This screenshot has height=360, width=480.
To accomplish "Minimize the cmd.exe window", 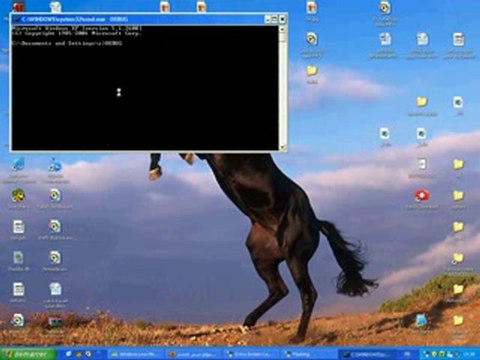I will tap(267, 19).
